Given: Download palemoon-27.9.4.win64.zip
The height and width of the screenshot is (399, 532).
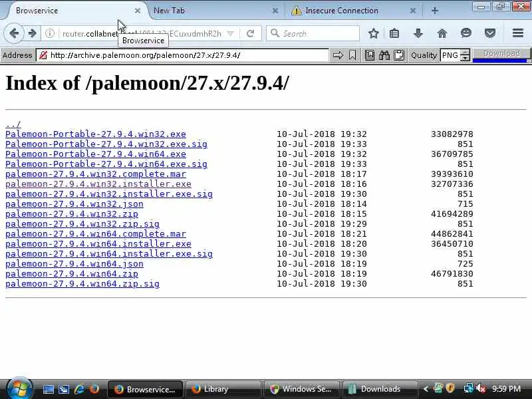Looking at the screenshot, I should 72,274.
